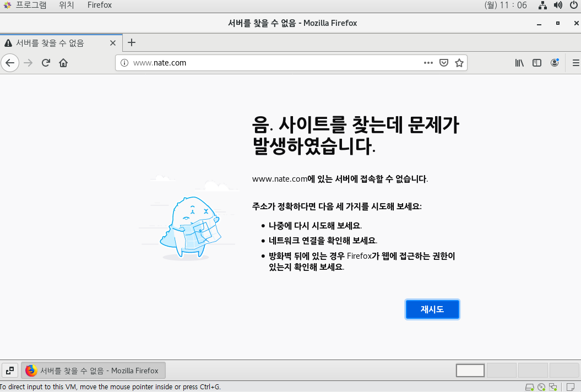This screenshot has width=581, height=392.
Task: Select Mozilla Firefox in the taskbar
Action: point(94,370)
